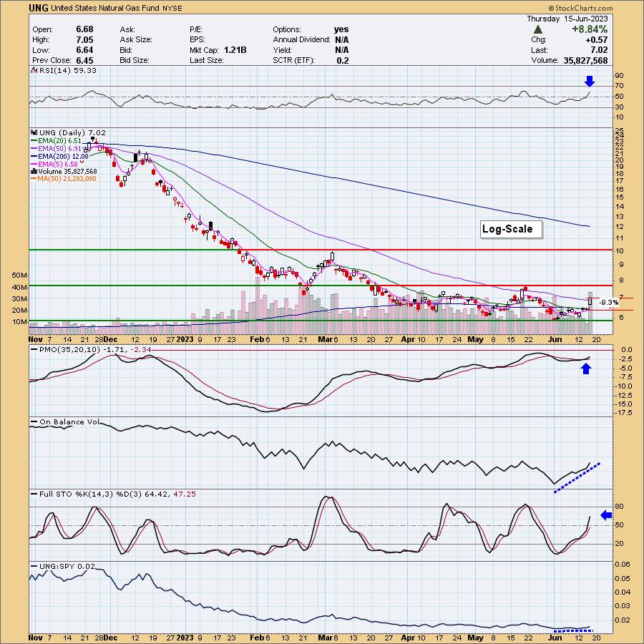Click the Prev Close value 6.45
Screen dimensions: 644x644
[x=84, y=60]
